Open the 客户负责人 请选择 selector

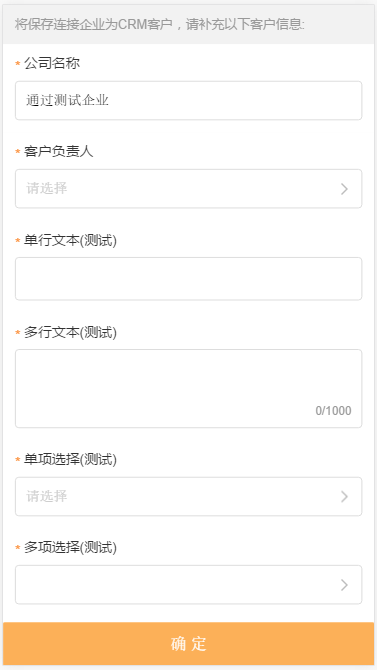(x=188, y=188)
